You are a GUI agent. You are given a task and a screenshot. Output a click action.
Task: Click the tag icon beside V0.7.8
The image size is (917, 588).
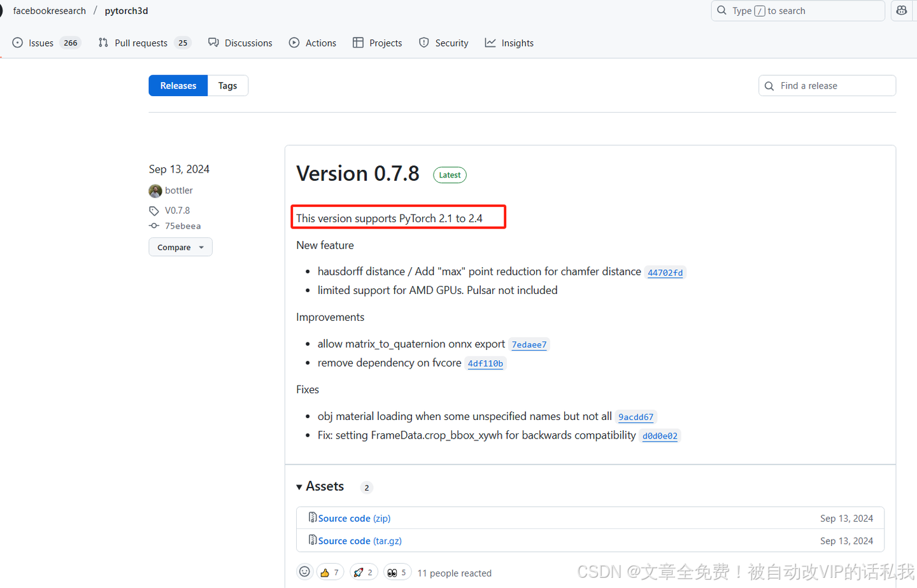click(x=154, y=211)
